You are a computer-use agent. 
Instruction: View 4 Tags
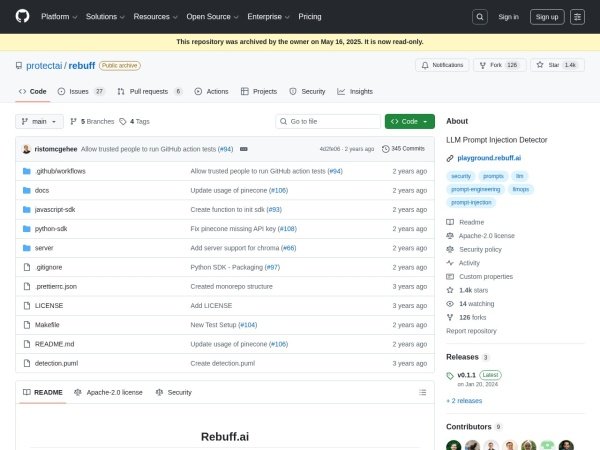click(134, 122)
